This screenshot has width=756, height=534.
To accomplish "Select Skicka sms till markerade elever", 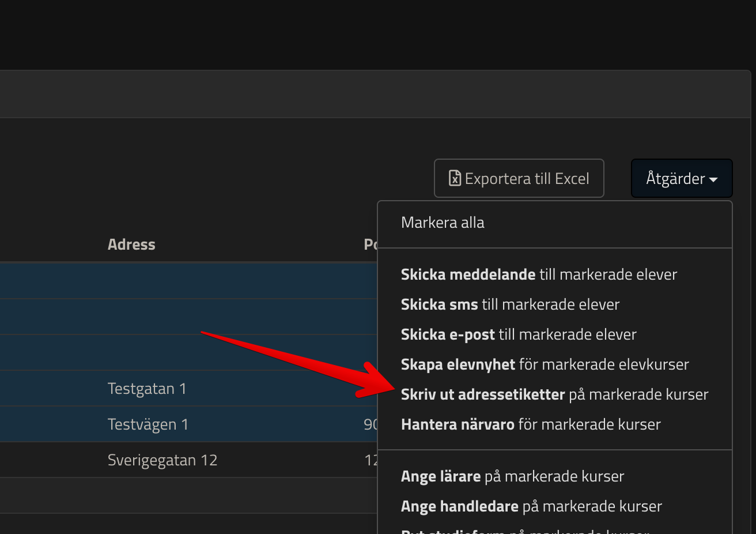I will (x=509, y=304).
